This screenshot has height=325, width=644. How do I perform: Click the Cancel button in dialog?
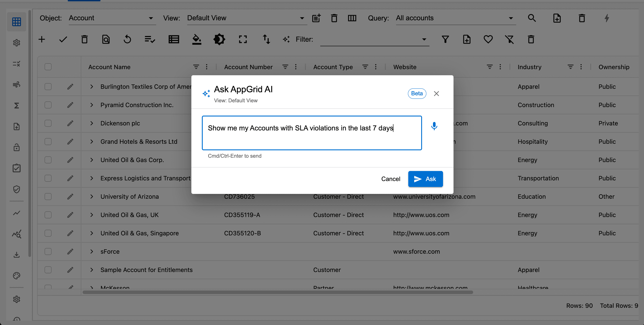[x=391, y=179]
